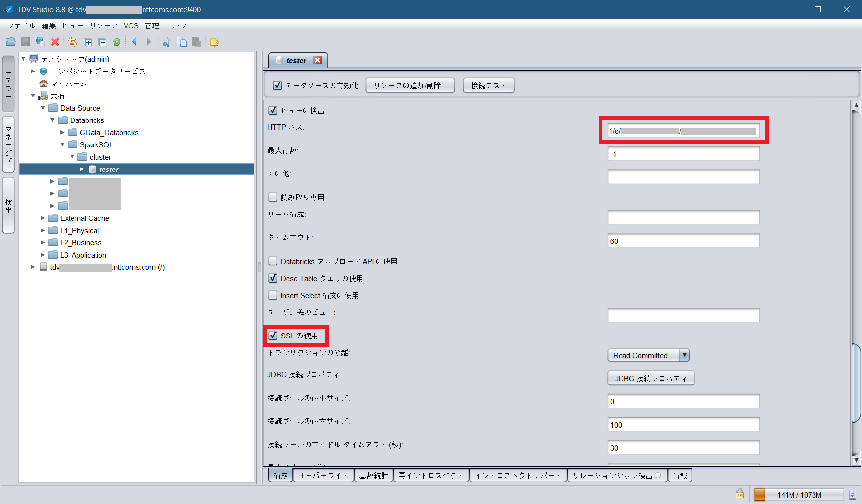
Task: Click リソースの追加/削除... button
Action: (x=410, y=85)
